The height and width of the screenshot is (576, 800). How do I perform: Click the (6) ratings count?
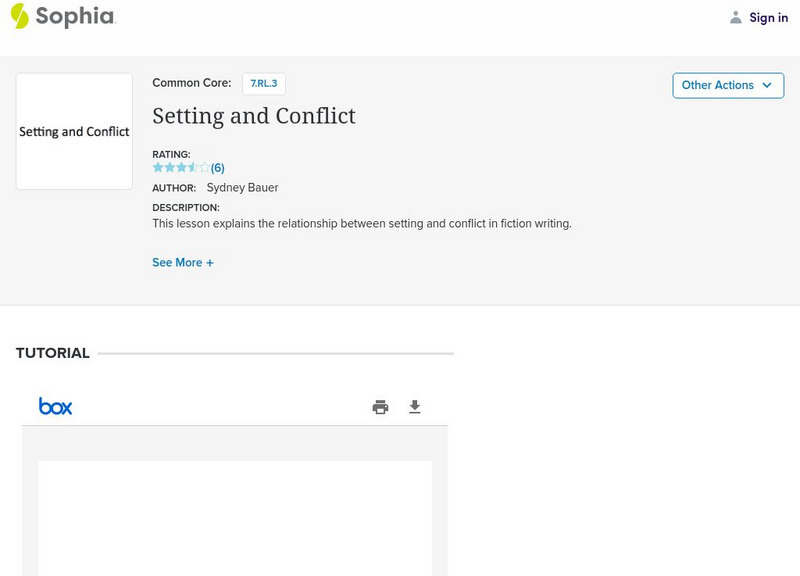[218, 168]
